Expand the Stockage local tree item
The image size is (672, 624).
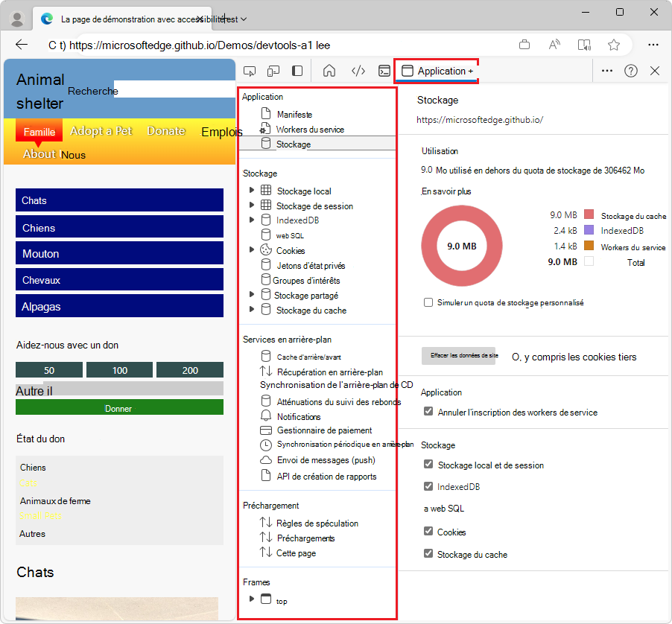click(x=252, y=191)
